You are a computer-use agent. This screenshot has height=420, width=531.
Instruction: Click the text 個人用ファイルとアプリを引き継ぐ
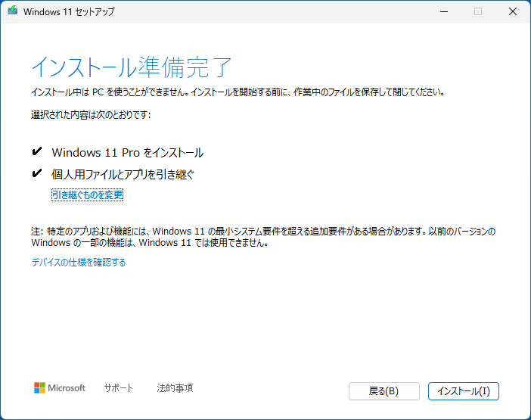[123, 175]
